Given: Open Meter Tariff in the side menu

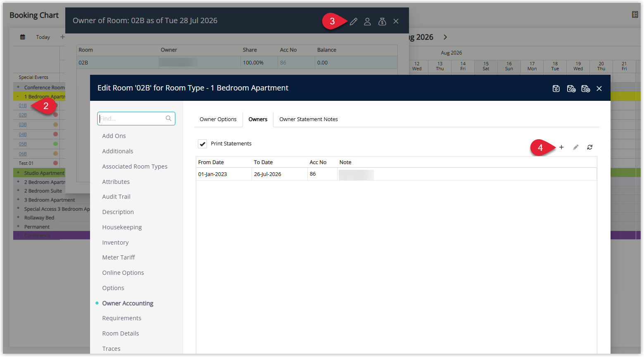Looking at the screenshot, I should click(x=119, y=257).
